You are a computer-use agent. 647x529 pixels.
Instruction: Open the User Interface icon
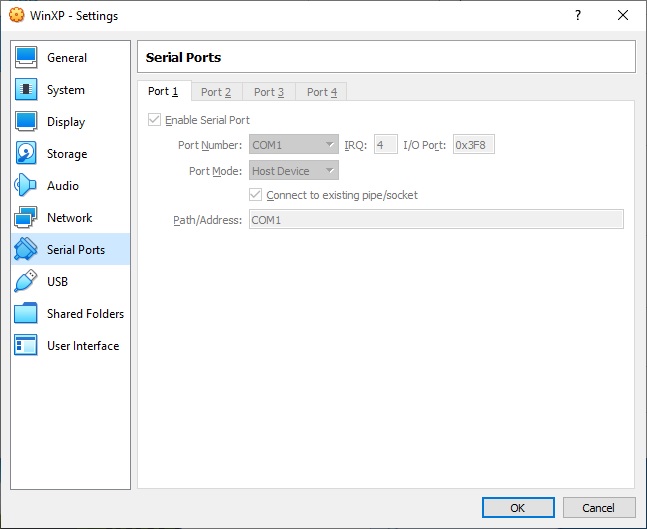click(x=26, y=345)
